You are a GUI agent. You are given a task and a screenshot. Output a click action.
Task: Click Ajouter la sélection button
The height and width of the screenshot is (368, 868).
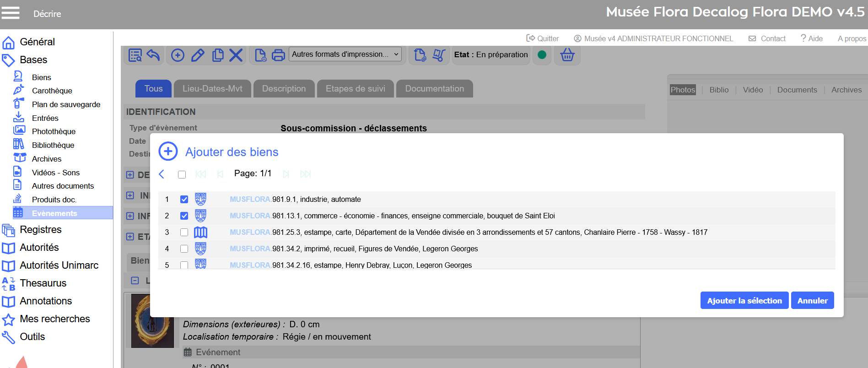[x=744, y=301]
